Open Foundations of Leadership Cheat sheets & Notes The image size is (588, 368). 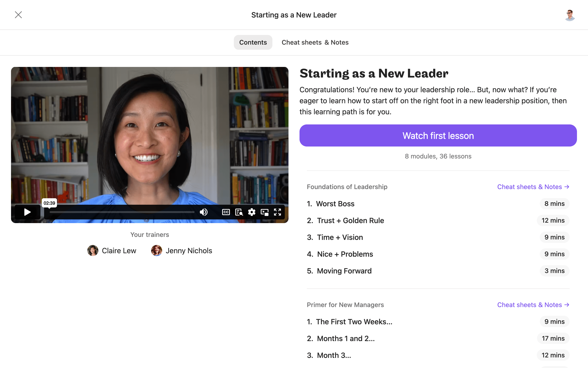533,187
